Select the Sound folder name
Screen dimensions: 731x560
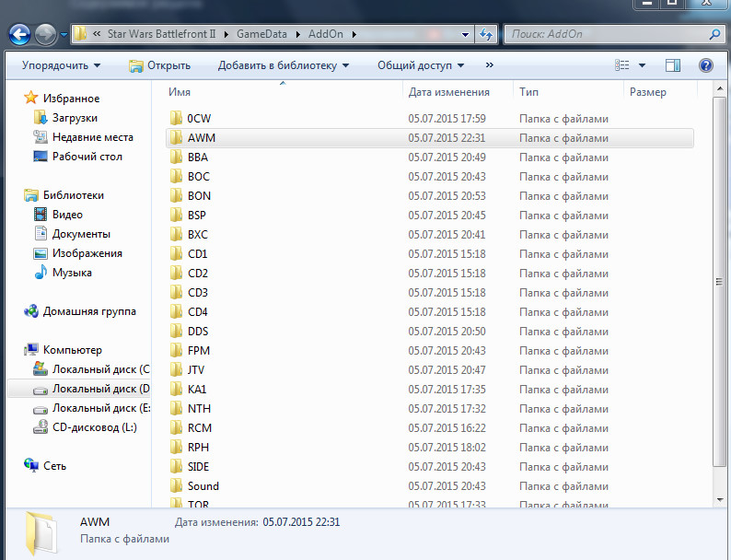point(203,486)
